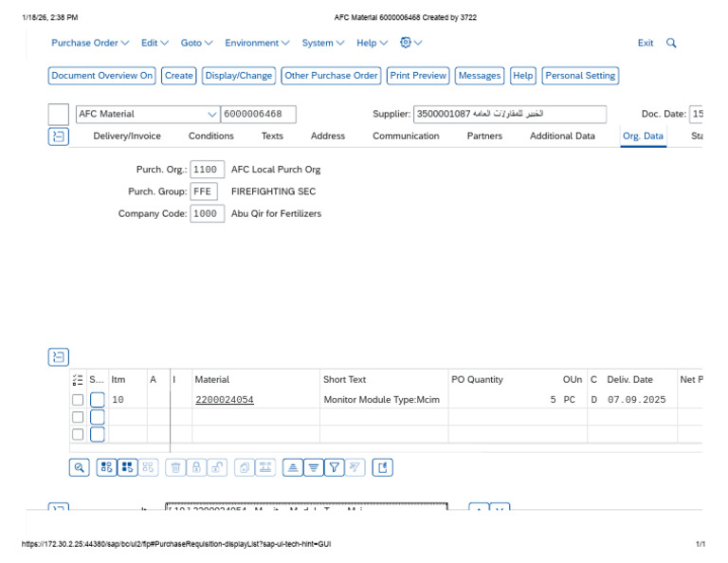Open the Environment menu

(x=257, y=43)
